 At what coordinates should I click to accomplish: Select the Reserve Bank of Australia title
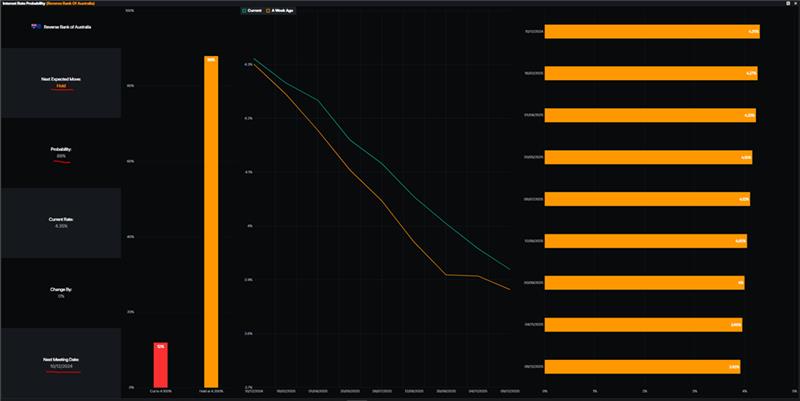67,27
